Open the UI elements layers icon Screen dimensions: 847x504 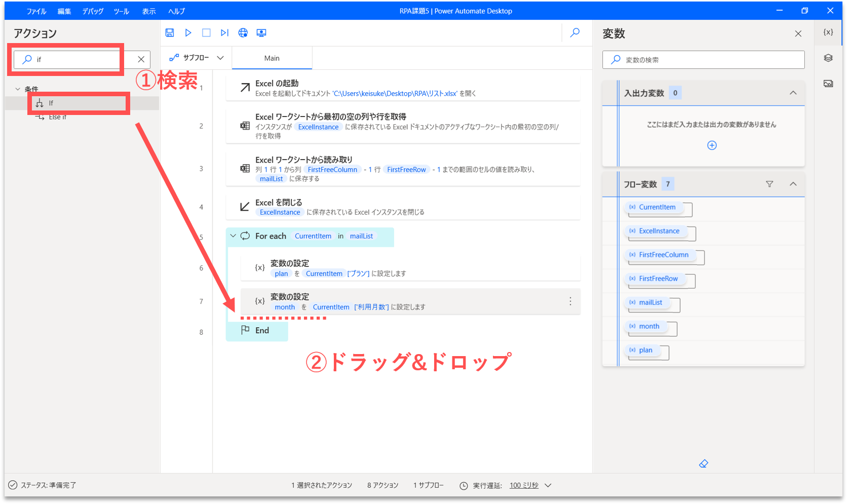828,58
